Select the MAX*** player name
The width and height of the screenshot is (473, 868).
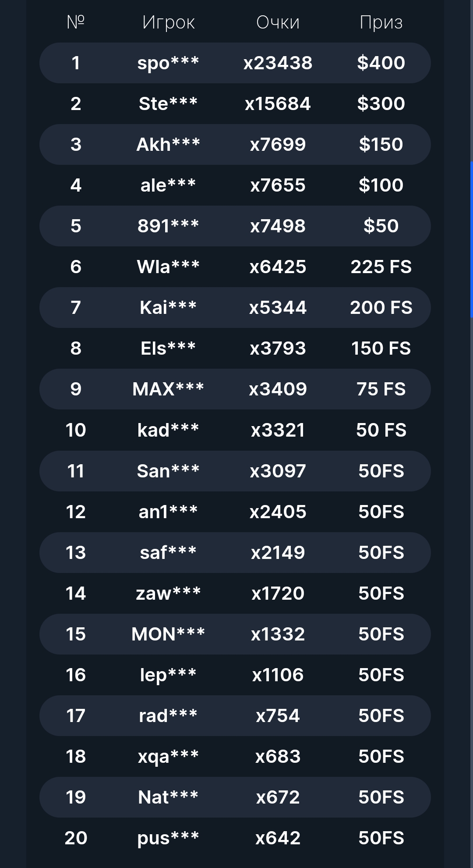tap(168, 389)
